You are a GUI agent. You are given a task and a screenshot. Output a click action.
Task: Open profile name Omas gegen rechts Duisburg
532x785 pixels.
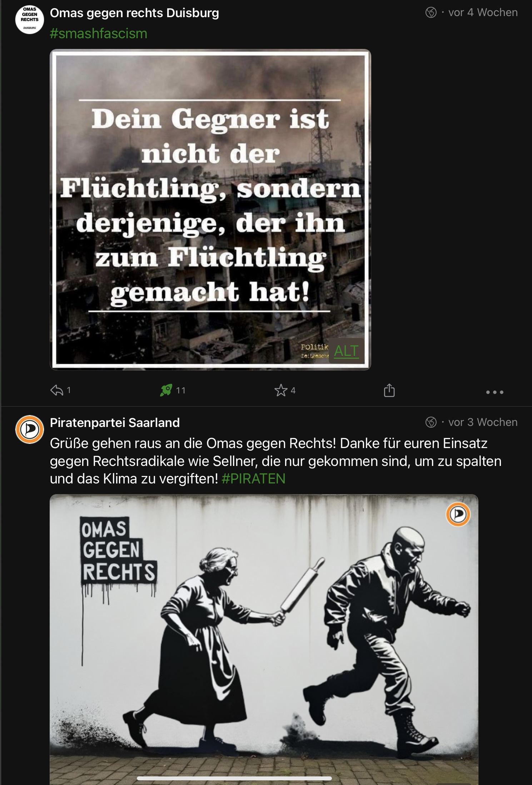tap(134, 13)
